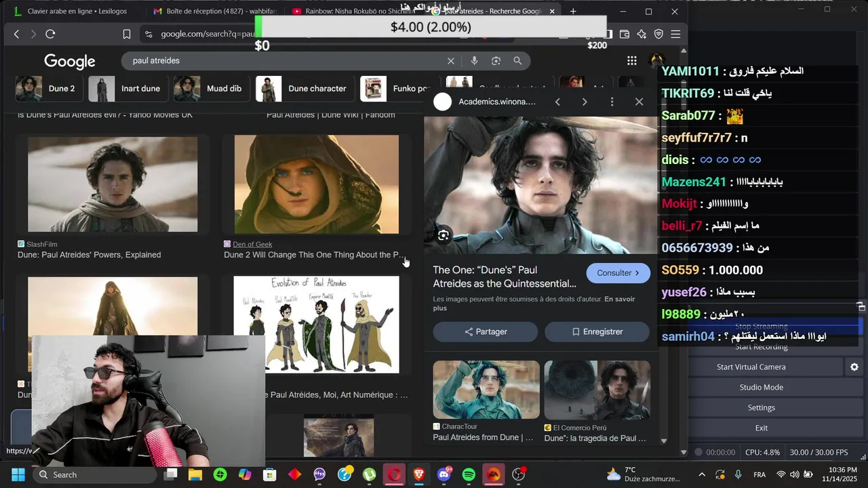This screenshot has width=868, height=488.
Task: Open SlashFilm Paul Atreides desert thumbnail
Action: pyautogui.click(x=113, y=184)
